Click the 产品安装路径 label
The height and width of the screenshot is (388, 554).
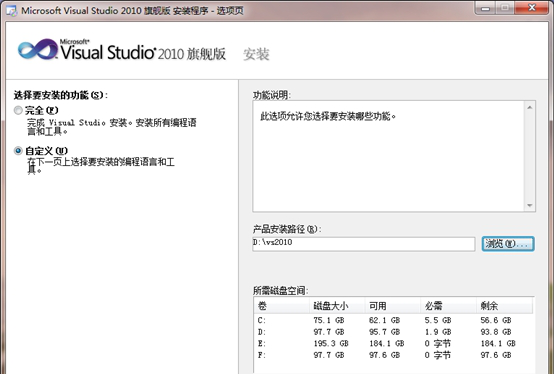pos(287,229)
